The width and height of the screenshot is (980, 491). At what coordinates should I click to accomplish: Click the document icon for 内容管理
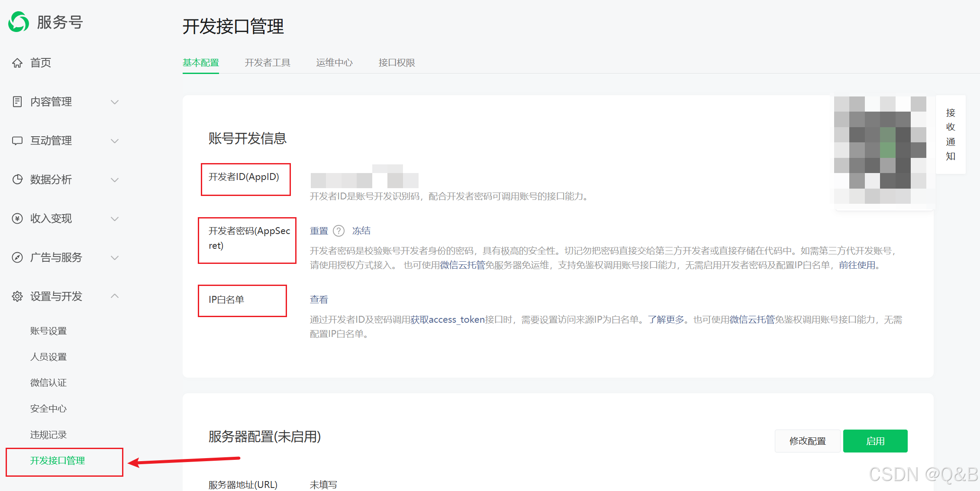click(x=17, y=102)
